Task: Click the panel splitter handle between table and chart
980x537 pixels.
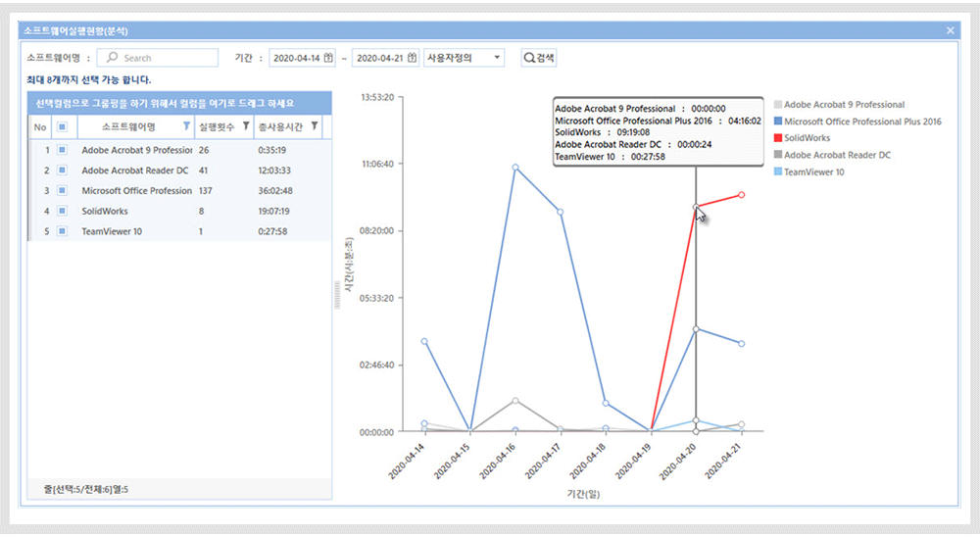Action: [x=337, y=294]
